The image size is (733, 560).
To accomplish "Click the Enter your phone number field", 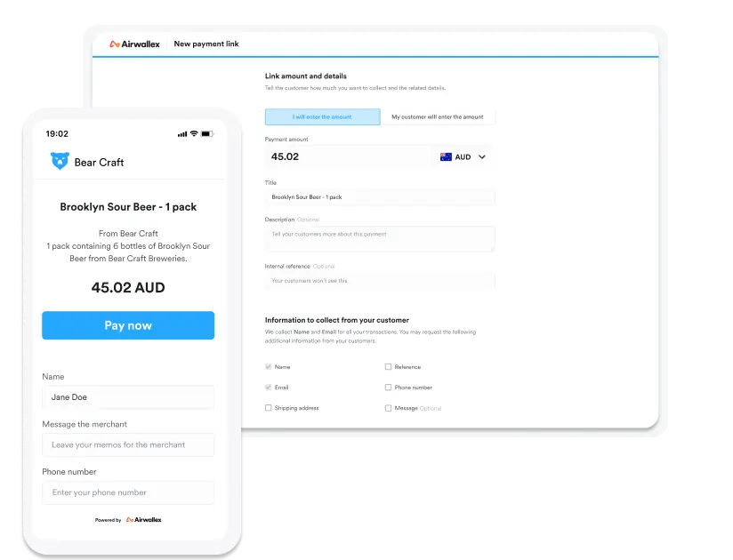I will [x=128, y=492].
